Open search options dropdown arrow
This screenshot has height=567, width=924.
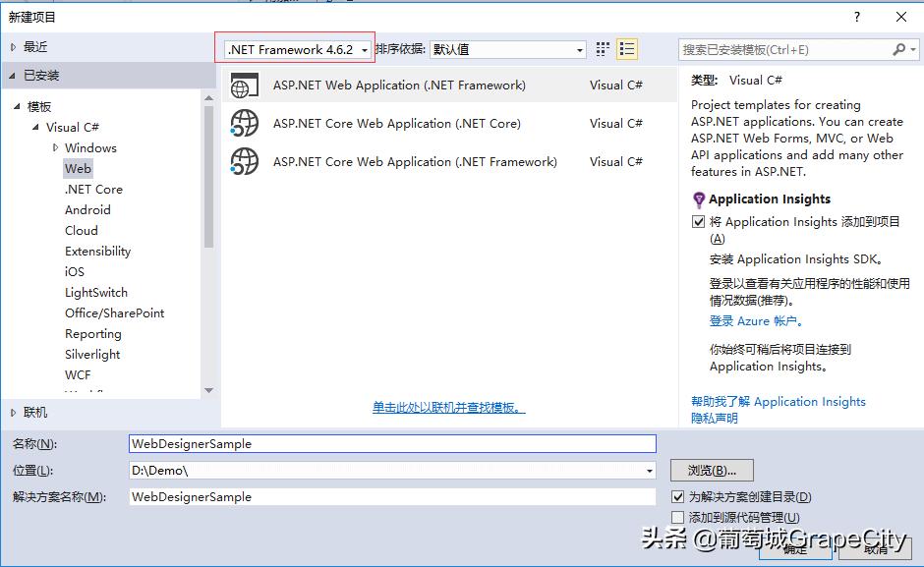point(913,49)
